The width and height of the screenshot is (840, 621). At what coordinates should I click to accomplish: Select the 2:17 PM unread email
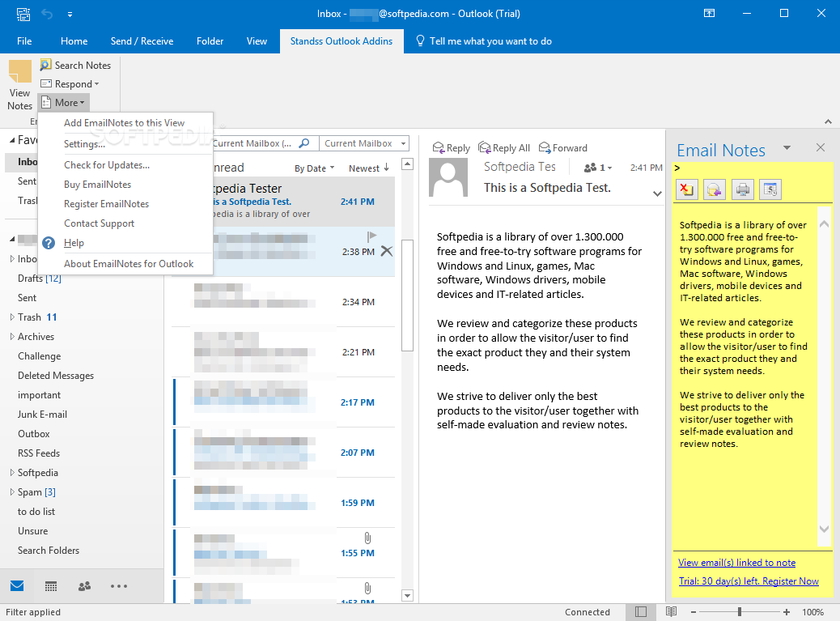click(x=284, y=402)
